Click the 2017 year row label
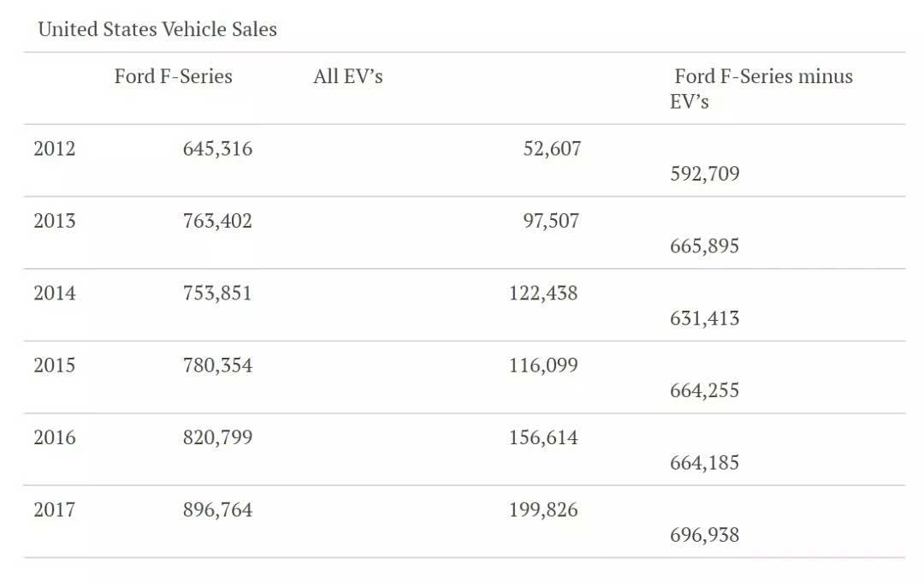Viewport: 924px width, 582px height. click(x=55, y=510)
